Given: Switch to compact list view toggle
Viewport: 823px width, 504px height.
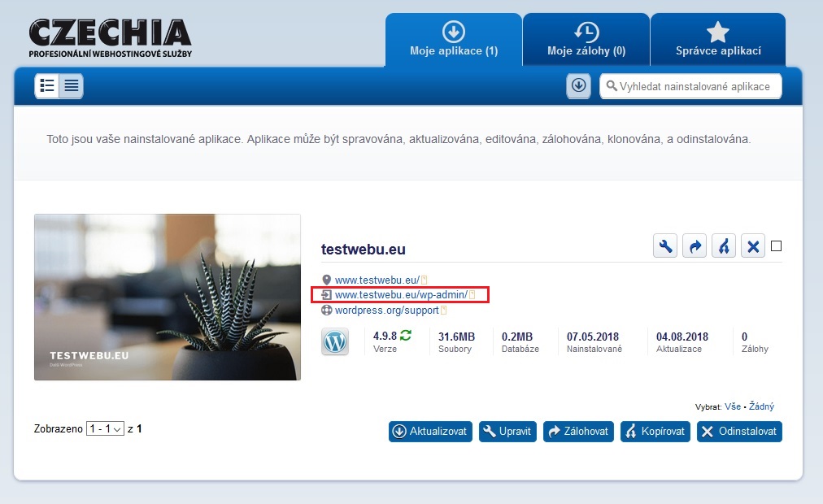Looking at the screenshot, I should coord(72,85).
